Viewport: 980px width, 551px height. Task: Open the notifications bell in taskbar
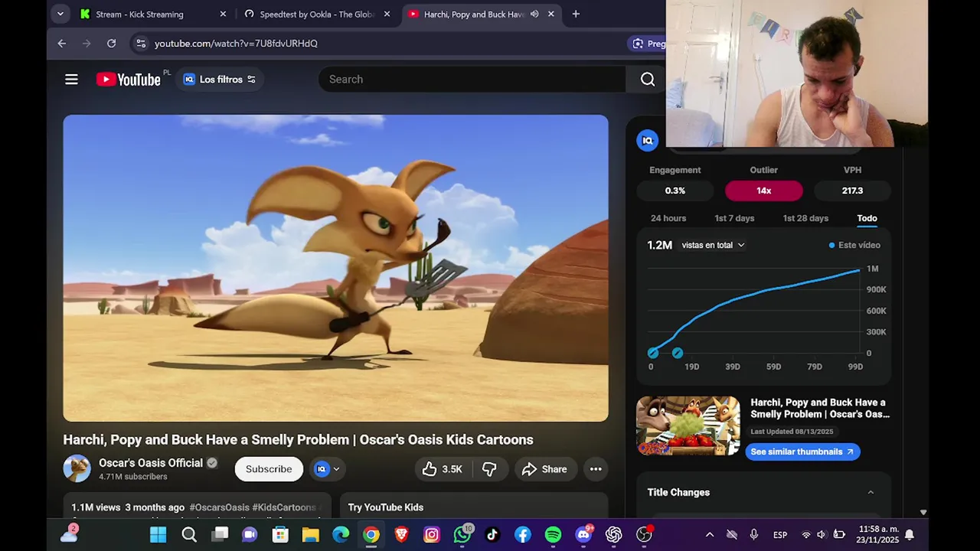tap(910, 534)
